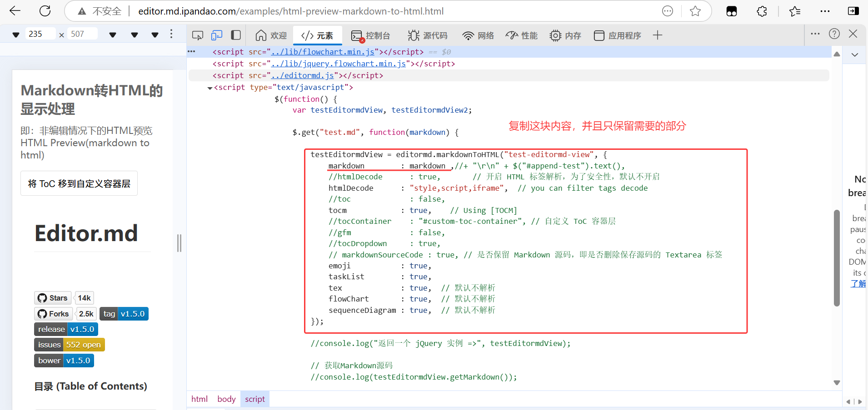Click the 14k stars count badge
868x410 pixels.
tap(84, 298)
